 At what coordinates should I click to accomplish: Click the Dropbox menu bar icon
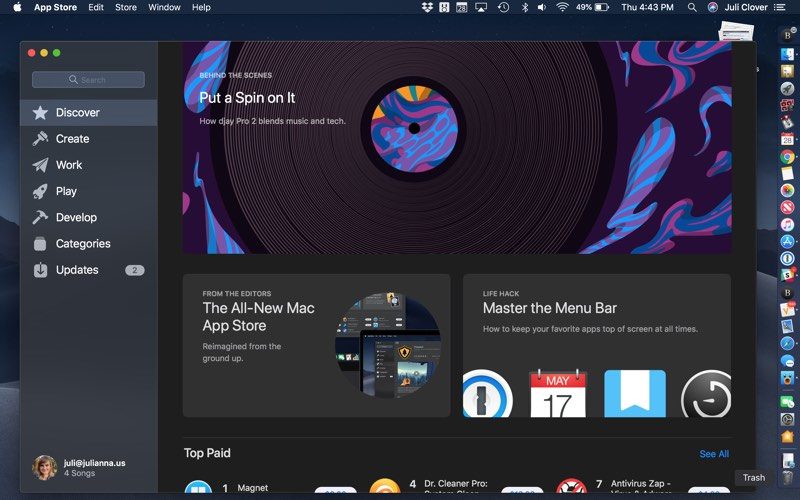427,7
